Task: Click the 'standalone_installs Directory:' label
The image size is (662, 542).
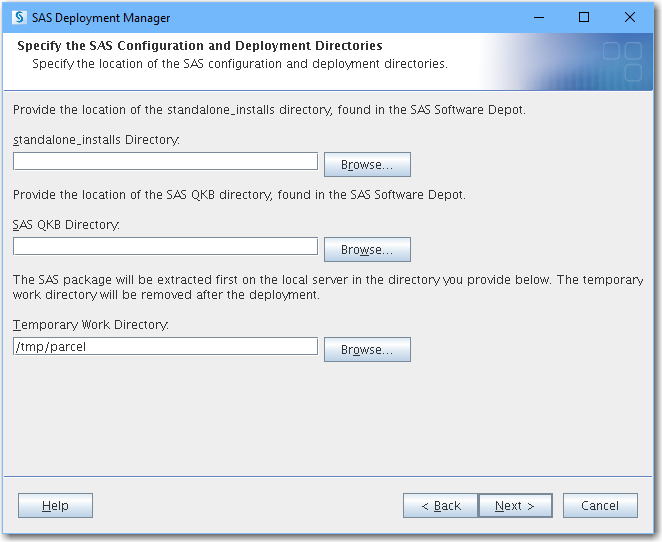Action: point(96,140)
